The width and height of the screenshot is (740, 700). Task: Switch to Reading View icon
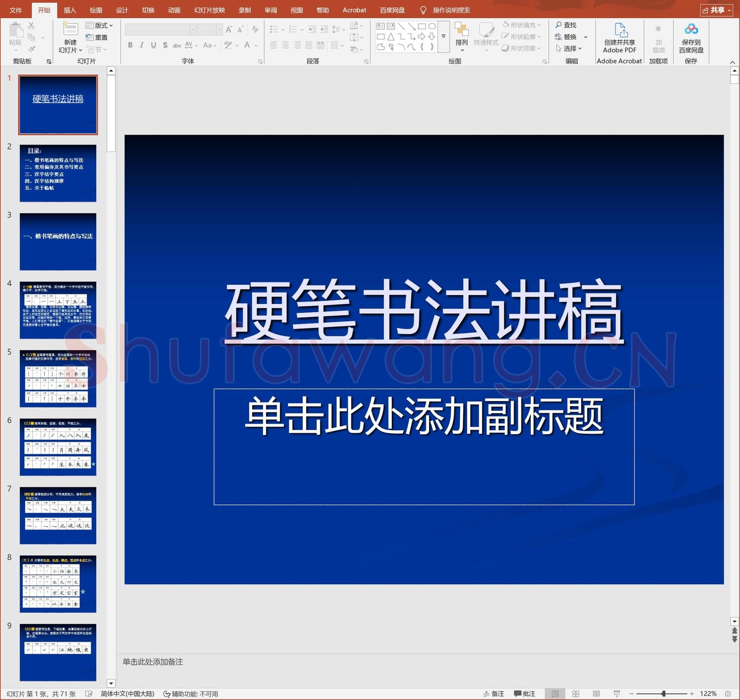click(x=596, y=694)
